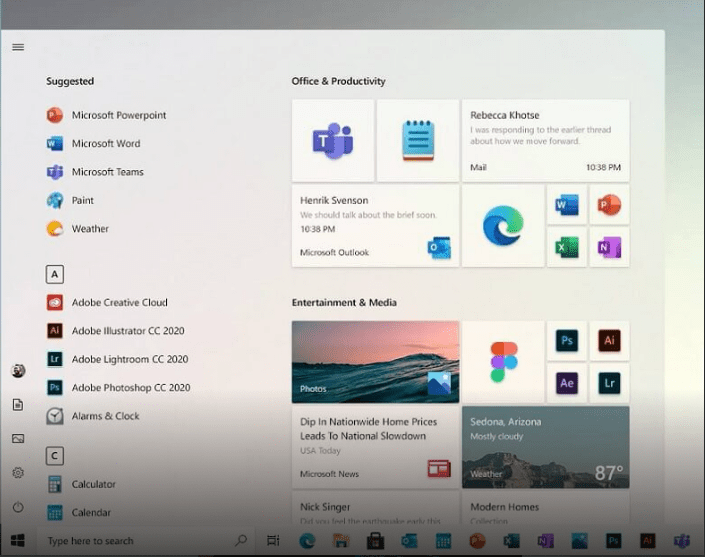Click the After Effects tile
This screenshot has width=705, height=557.
click(567, 383)
